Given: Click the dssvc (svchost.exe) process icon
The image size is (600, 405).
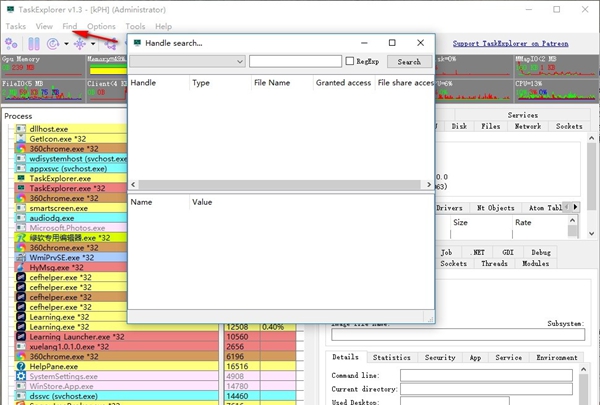Looking at the screenshot, I should click(21, 396).
